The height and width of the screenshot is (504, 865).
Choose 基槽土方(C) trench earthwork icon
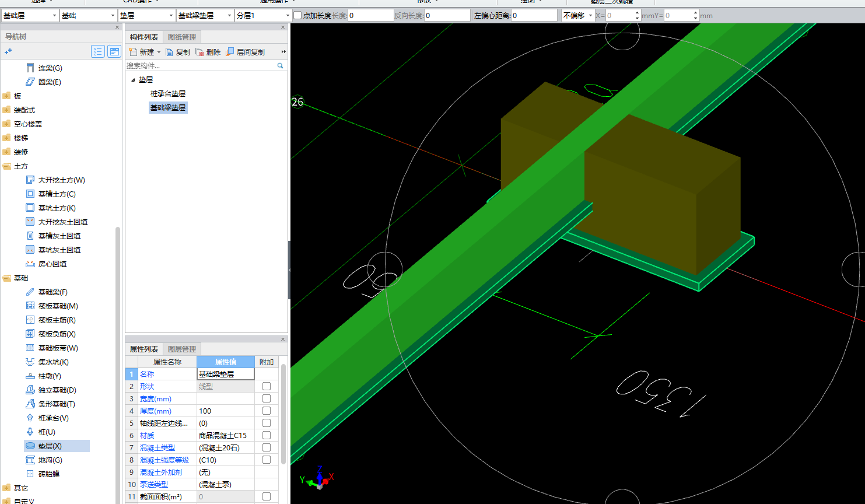point(30,194)
